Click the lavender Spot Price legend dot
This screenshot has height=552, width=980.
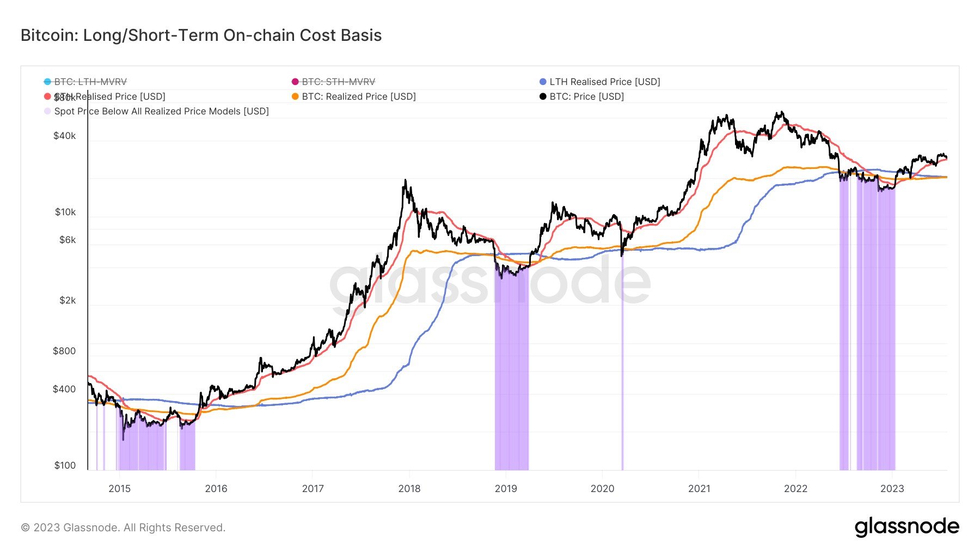coord(47,111)
